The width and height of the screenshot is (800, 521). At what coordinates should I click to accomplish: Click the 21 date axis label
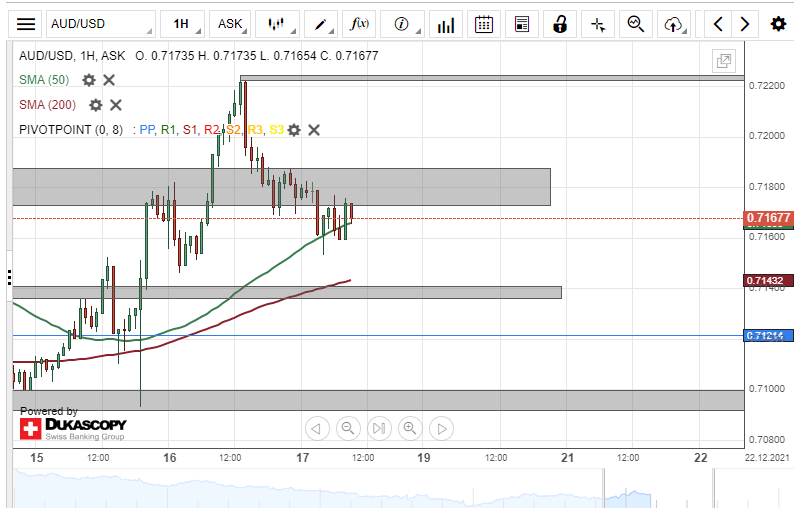[567, 458]
